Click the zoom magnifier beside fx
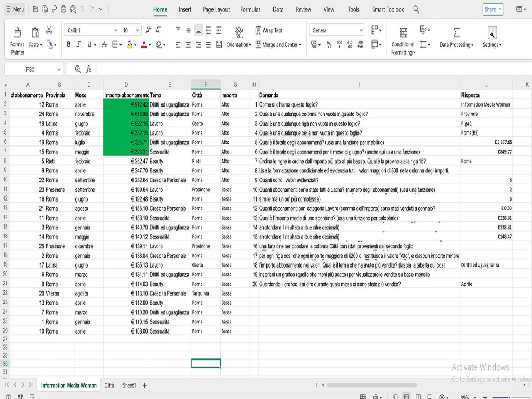The image size is (532, 399). click(x=78, y=69)
